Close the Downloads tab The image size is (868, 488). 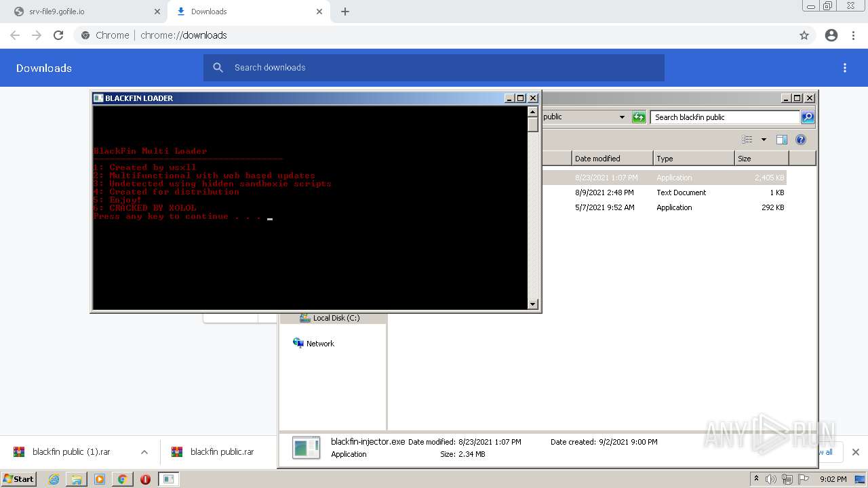pos(319,12)
